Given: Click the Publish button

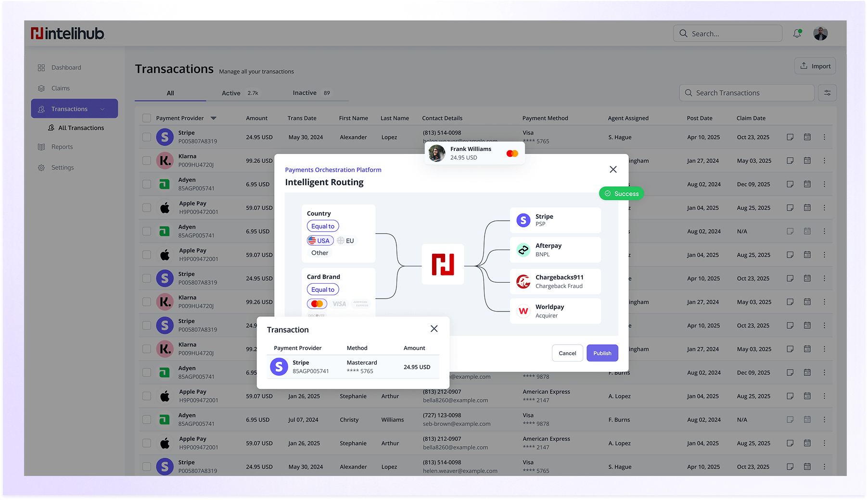Looking at the screenshot, I should tap(602, 353).
